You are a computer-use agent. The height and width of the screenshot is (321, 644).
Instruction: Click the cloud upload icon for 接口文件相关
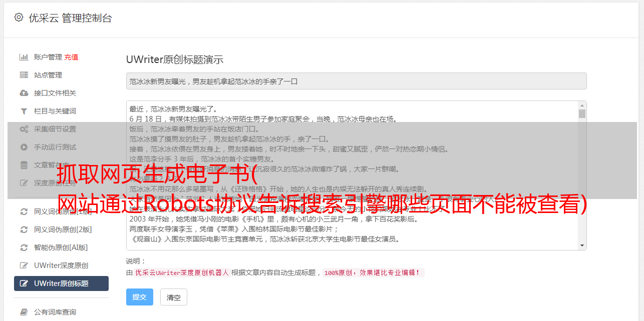point(24,93)
